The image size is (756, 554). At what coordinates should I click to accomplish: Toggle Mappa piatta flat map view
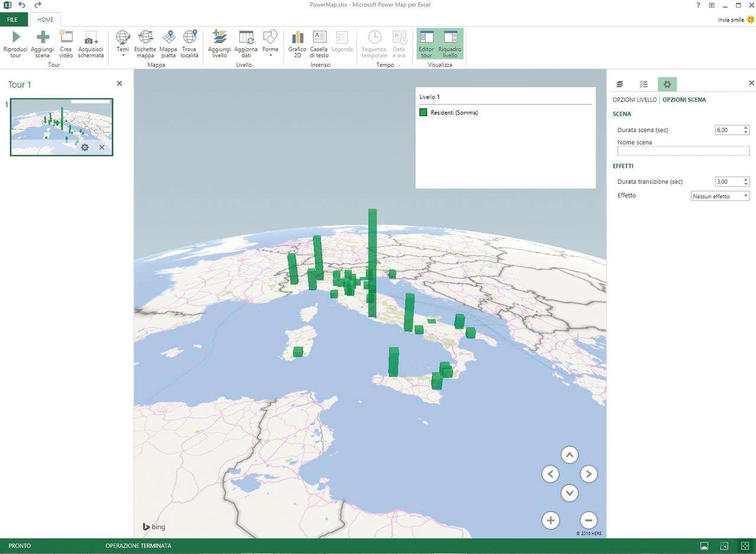[x=168, y=38]
